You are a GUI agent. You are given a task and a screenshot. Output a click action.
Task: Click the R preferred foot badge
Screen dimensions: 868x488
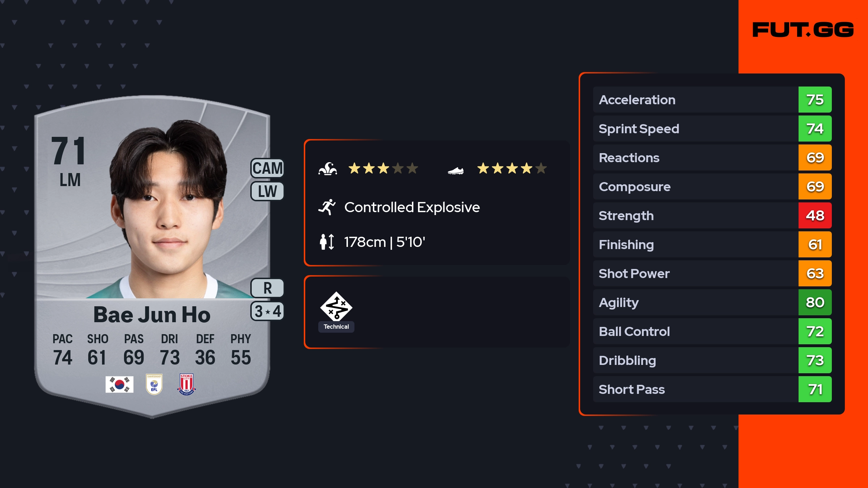pos(267,288)
